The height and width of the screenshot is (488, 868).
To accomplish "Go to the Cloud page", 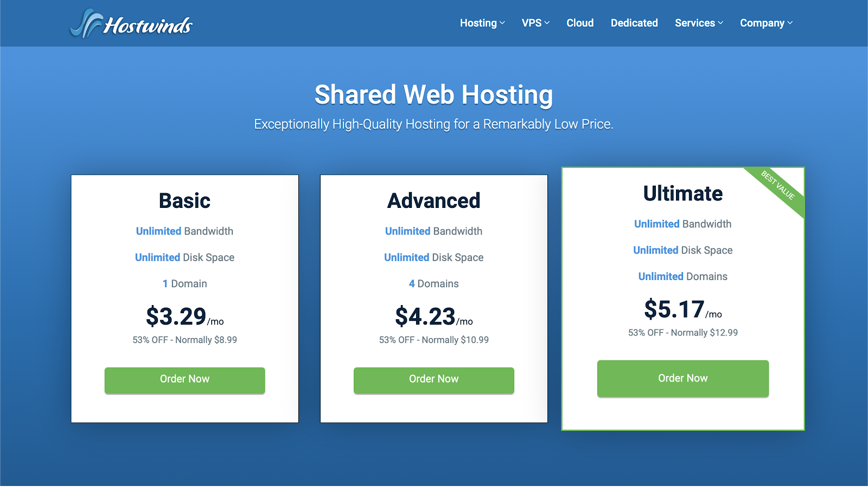I will click(580, 23).
